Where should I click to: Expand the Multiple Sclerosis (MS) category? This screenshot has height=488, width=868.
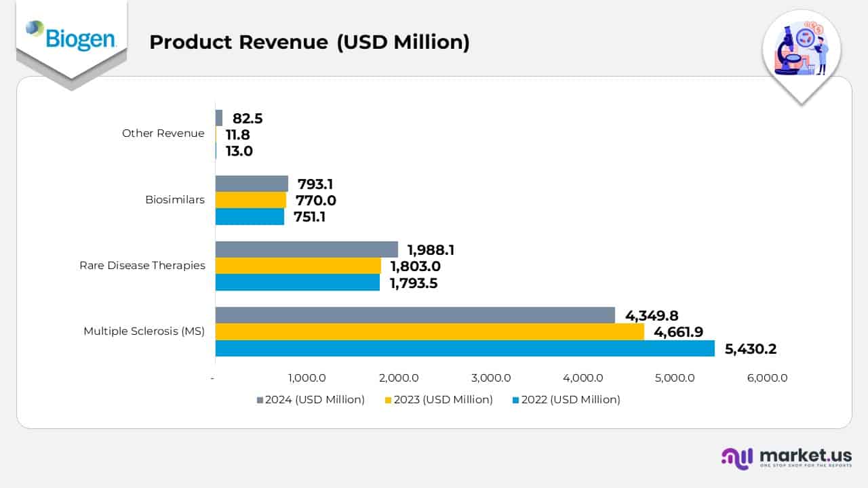click(x=144, y=331)
